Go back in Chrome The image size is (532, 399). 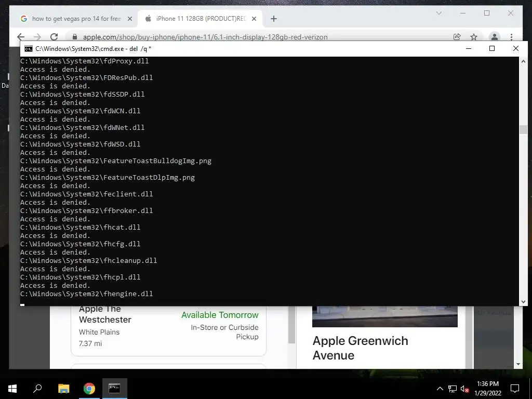tap(21, 37)
